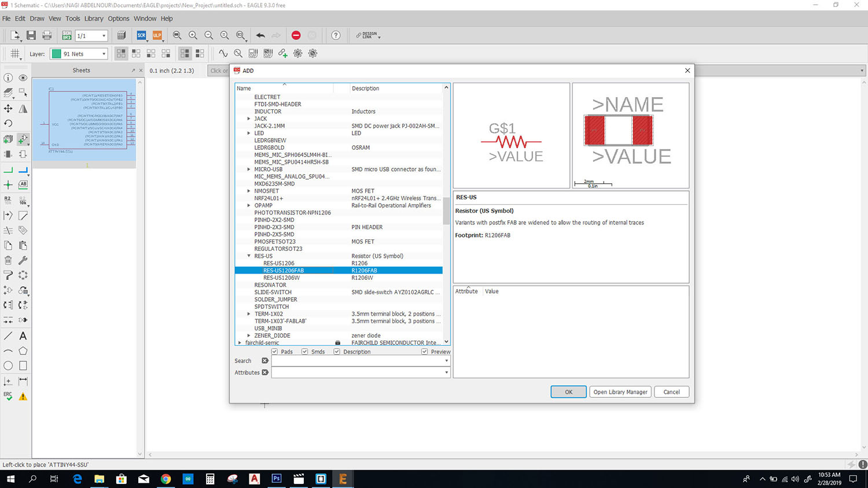
Task: Click OK in ADD dialog
Action: click(568, 392)
